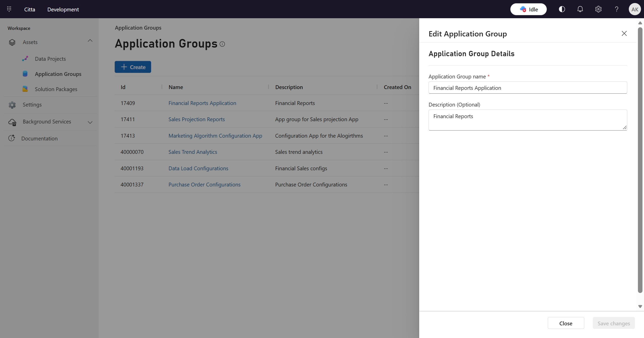
Task: Toggle the dark/light contrast theme icon
Action: 562,9
